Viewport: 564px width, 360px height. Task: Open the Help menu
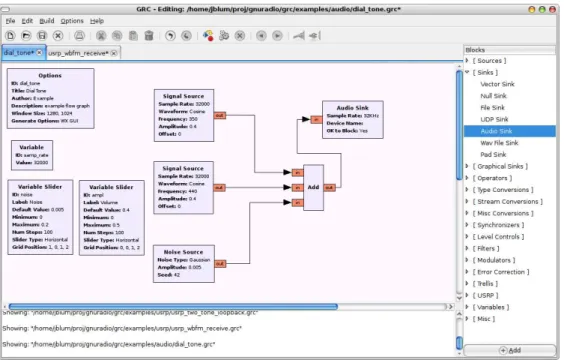point(97,21)
